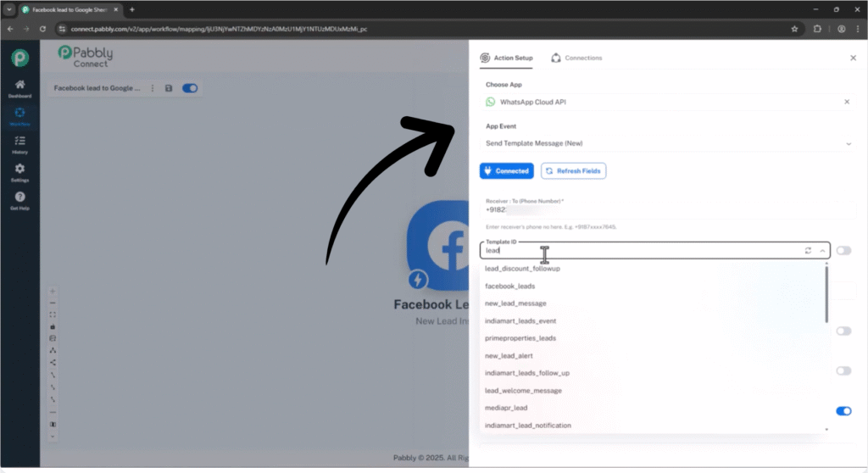The height and width of the screenshot is (473, 868).
Task: Open Settings via the sidebar gear icon
Action: coord(19,172)
